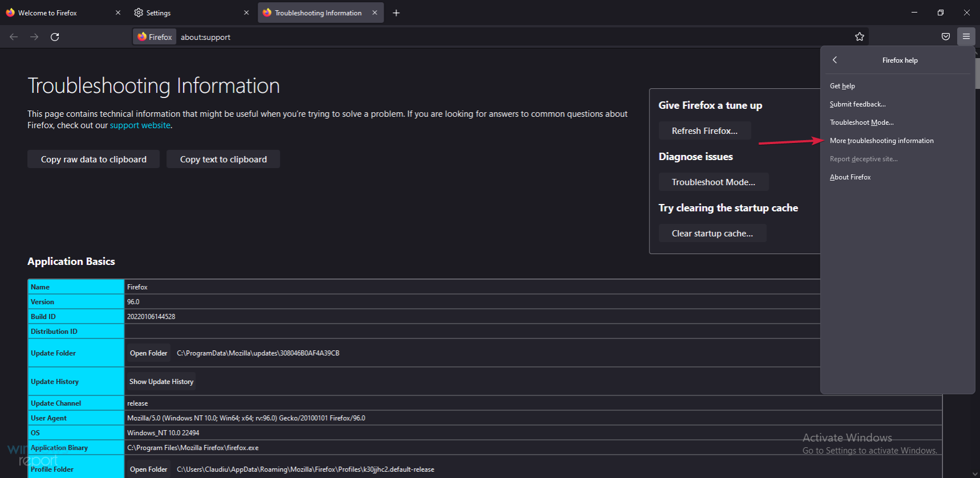Open the hamburger application menu
This screenshot has width=980, height=478.
tap(966, 36)
